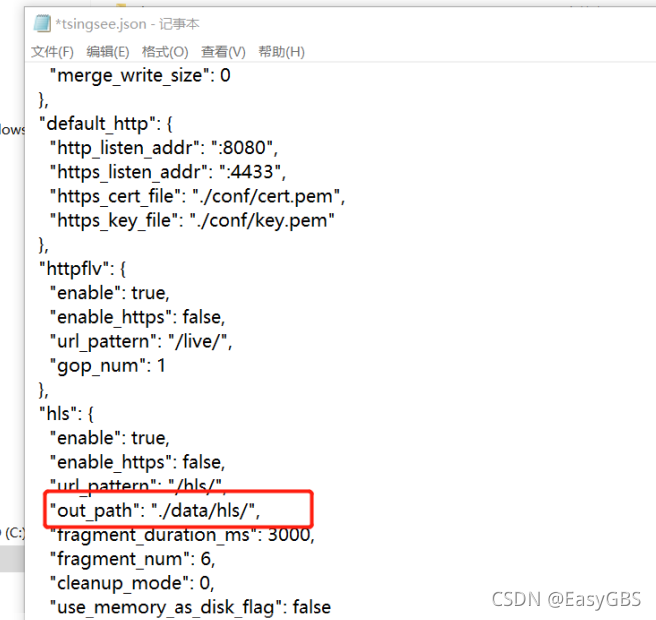Image resolution: width=656 pixels, height=620 pixels.
Task: Click the "url_pattern": "/live/" line
Action: 141,342
